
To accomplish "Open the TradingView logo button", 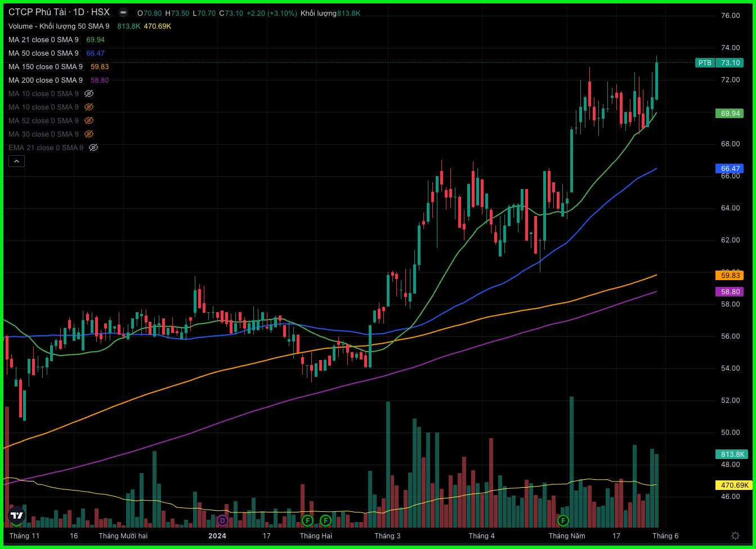I will pyautogui.click(x=17, y=515).
